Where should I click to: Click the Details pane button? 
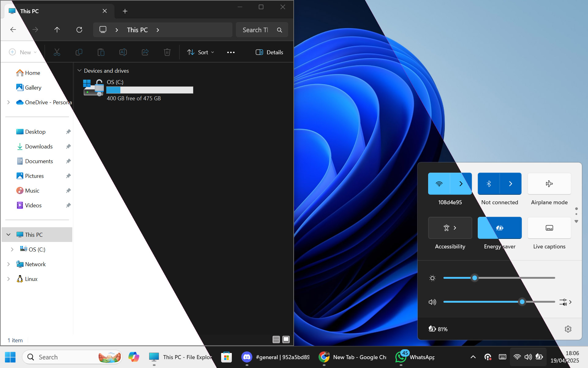(x=269, y=52)
